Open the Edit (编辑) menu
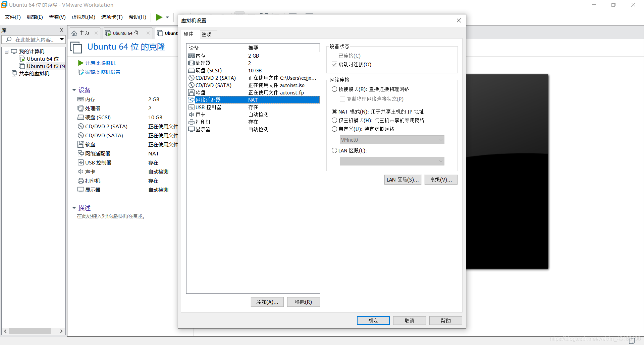Viewport: 644px width, 345px height. [x=35, y=17]
